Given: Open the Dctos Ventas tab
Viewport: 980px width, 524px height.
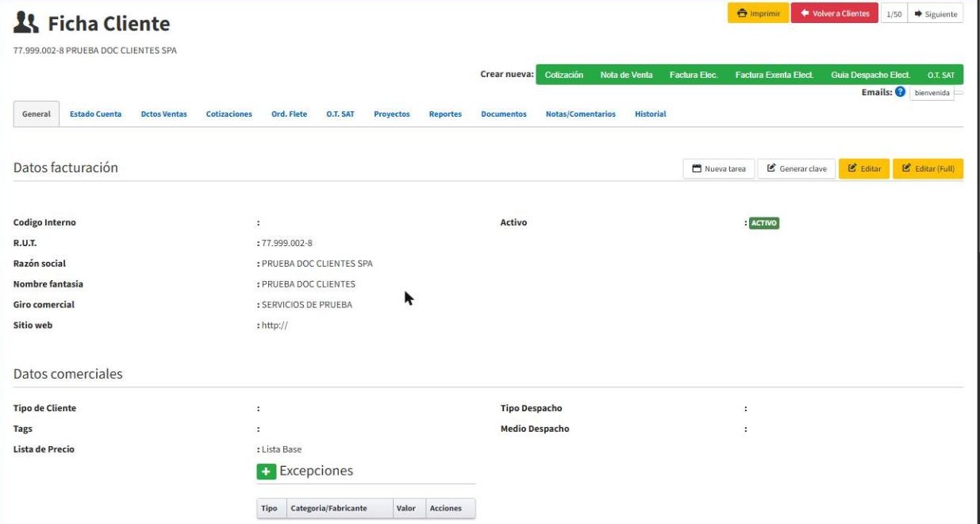Looking at the screenshot, I should pyautogui.click(x=163, y=114).
